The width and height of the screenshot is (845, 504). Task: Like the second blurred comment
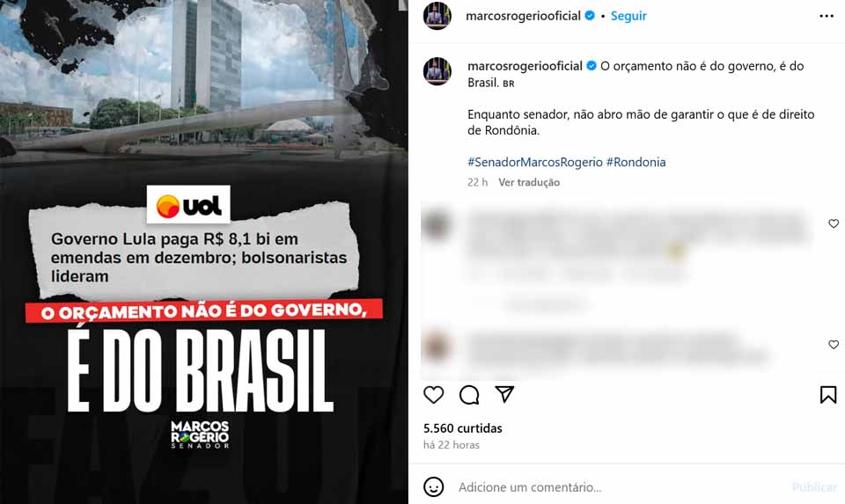(x=834, y=345)
